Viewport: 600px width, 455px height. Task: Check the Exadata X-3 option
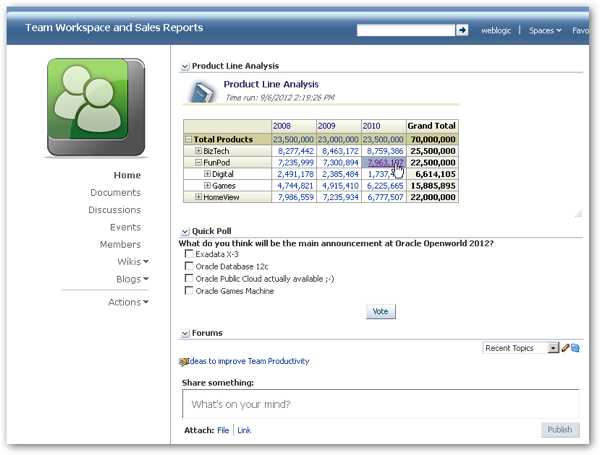(189, 254)
